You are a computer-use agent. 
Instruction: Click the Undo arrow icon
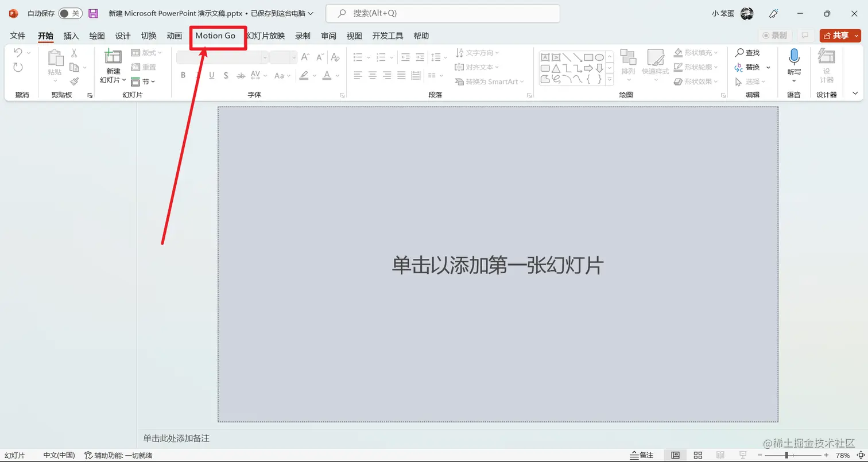[x=18, y=53]
